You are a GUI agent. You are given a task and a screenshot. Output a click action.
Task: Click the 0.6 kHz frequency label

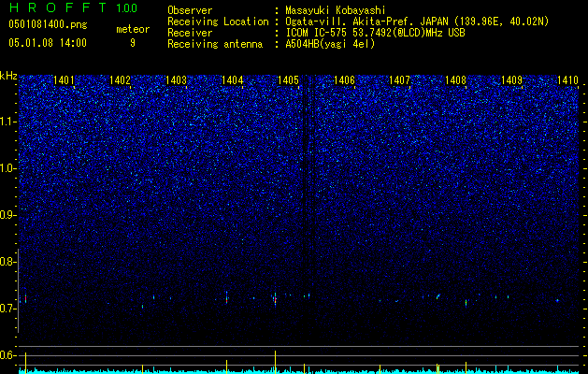[x=7, y=355]
